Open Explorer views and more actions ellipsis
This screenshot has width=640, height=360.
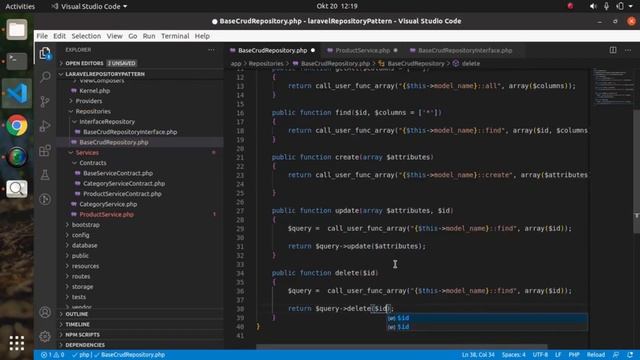[x=211, y=50]
